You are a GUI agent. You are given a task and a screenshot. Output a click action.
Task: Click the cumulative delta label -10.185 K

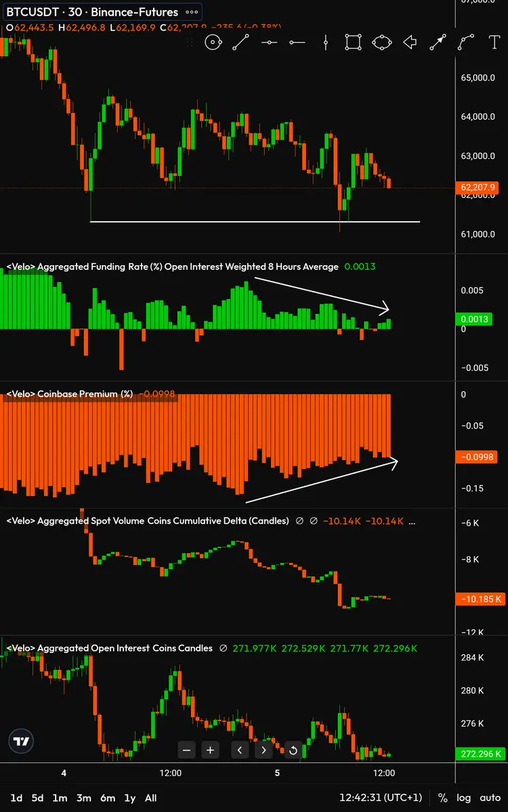click(482, 599)
